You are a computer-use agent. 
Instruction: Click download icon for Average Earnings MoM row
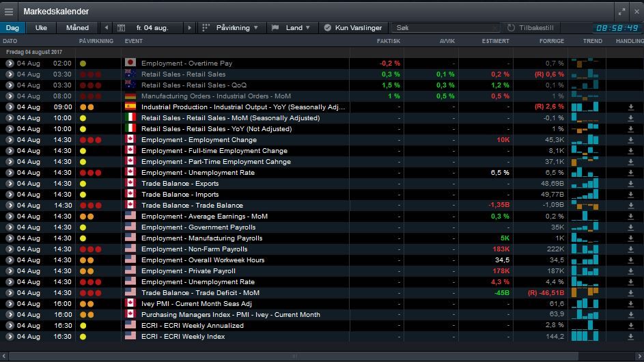click(x=631, y=217)
